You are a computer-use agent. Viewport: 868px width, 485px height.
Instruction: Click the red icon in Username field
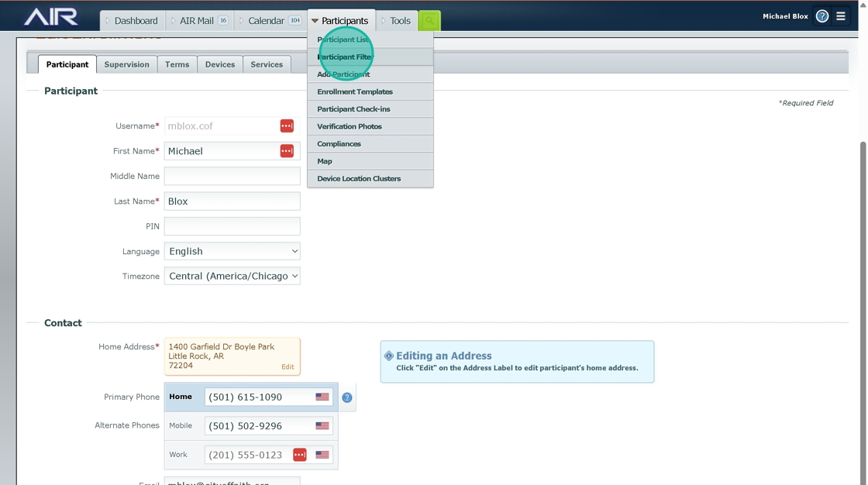287,126
